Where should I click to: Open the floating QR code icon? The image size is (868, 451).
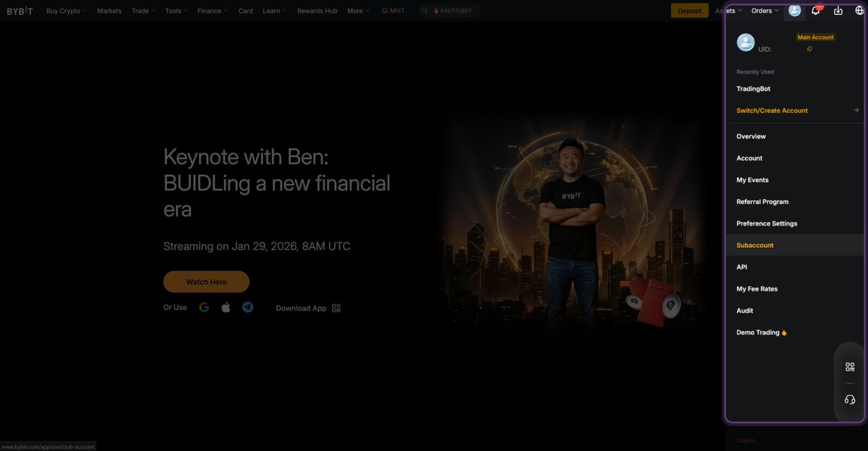850,367
